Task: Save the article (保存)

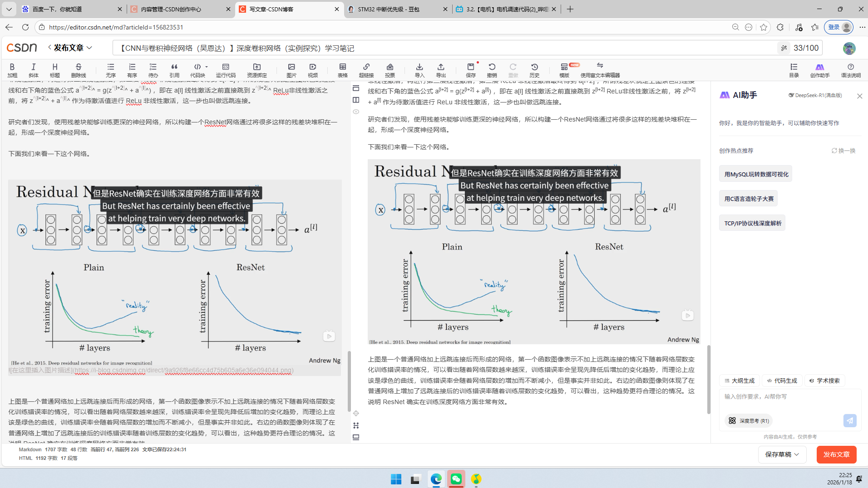Action: click(x=471, y=70)
